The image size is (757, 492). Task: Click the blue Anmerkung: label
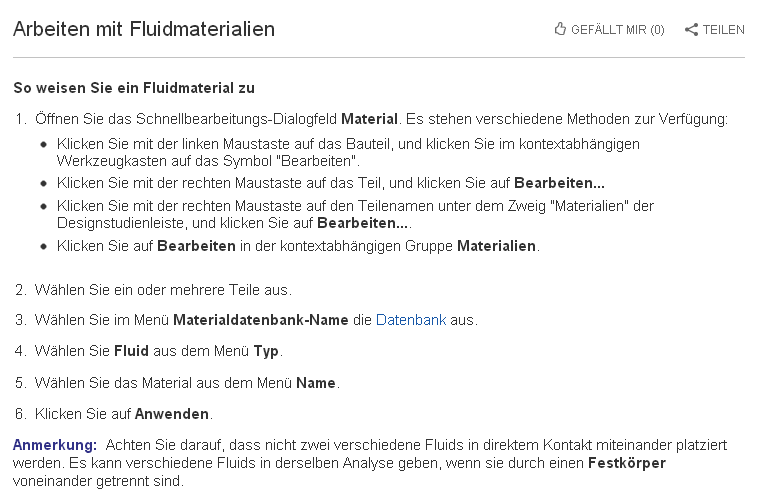point(55,444)
